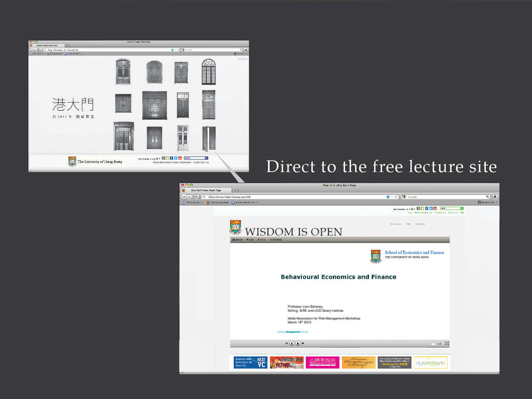Click the Email button above the slide
The width and height of the screenshot is (532, 399).
click(x=237, y=240)
